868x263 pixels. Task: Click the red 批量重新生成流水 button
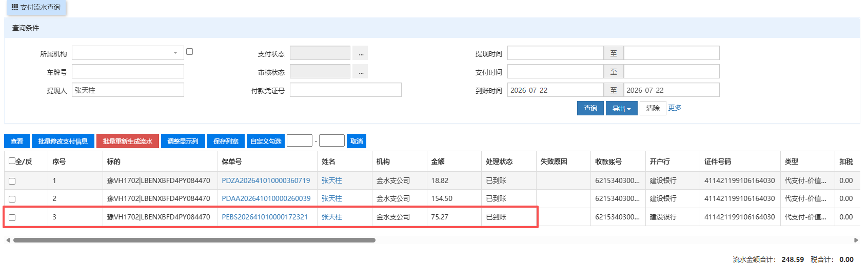128,141
